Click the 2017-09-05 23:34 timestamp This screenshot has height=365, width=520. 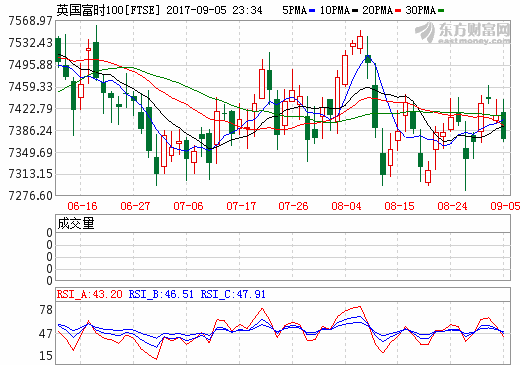(214, 10)
